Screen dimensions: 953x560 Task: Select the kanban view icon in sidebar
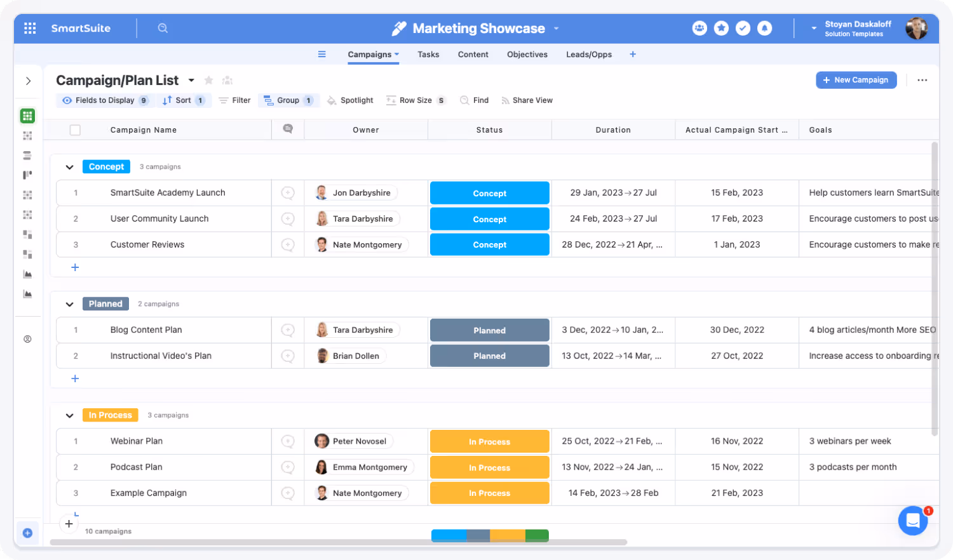click(x=27, y=175)
